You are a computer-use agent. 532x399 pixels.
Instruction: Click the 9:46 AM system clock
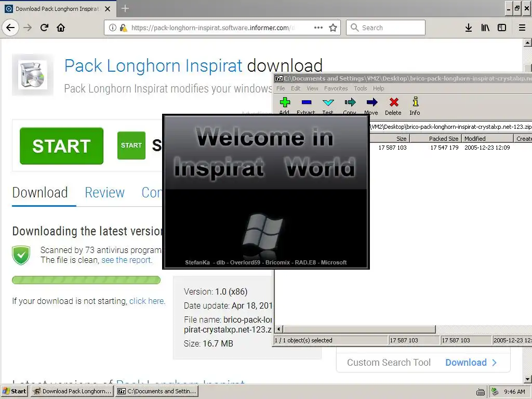[x=514, y=392]
